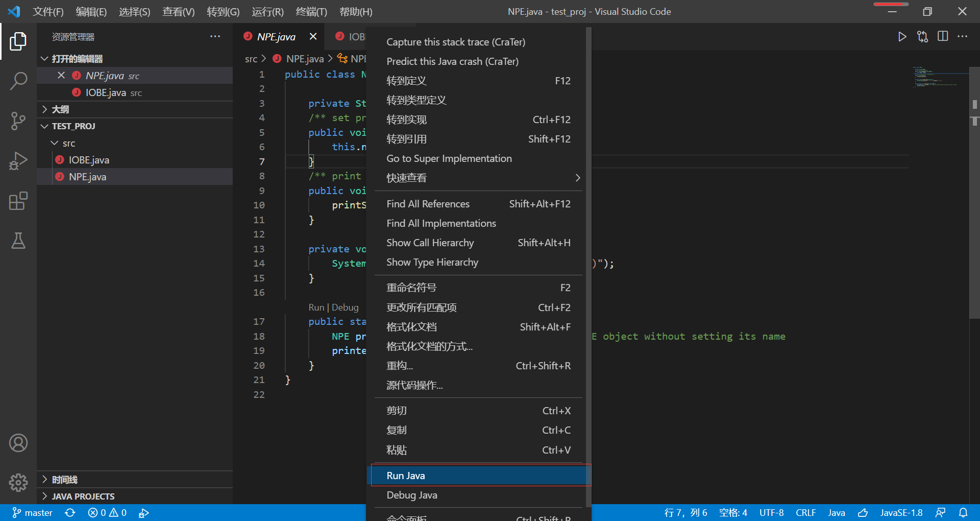Open the 运行(R) menu
Viewport: 980px width, 521px height.
[267, 11]
